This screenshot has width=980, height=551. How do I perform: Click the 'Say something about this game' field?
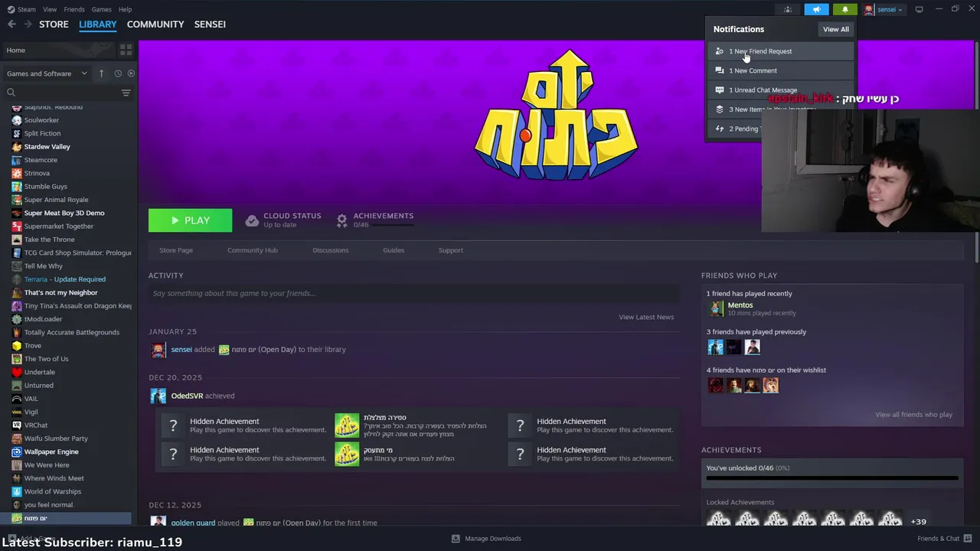[x=413, y=293]
